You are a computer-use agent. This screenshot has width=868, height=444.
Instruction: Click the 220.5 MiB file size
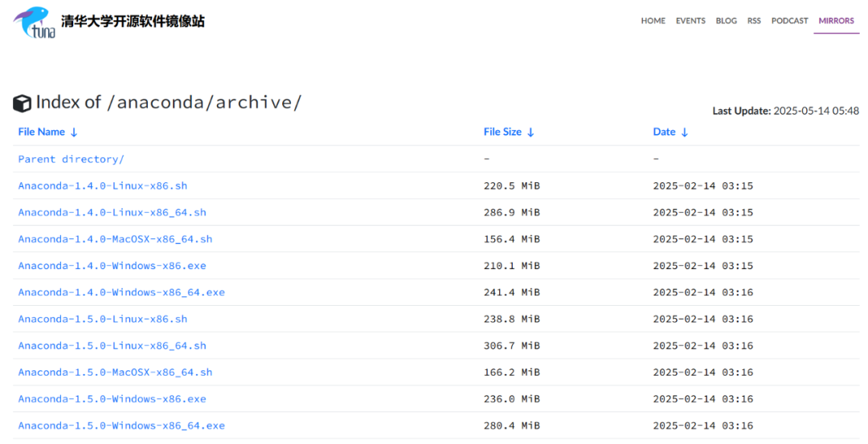tap(511, 185)
